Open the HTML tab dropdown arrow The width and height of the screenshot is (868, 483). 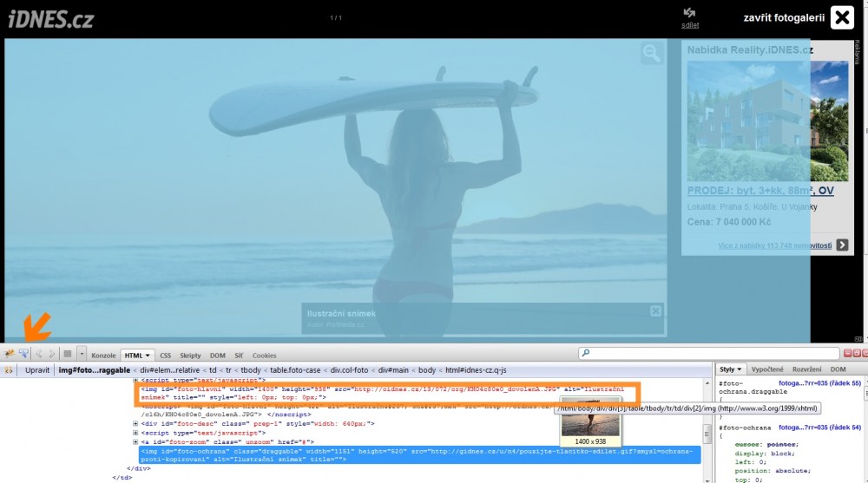(x=148, y=356)
